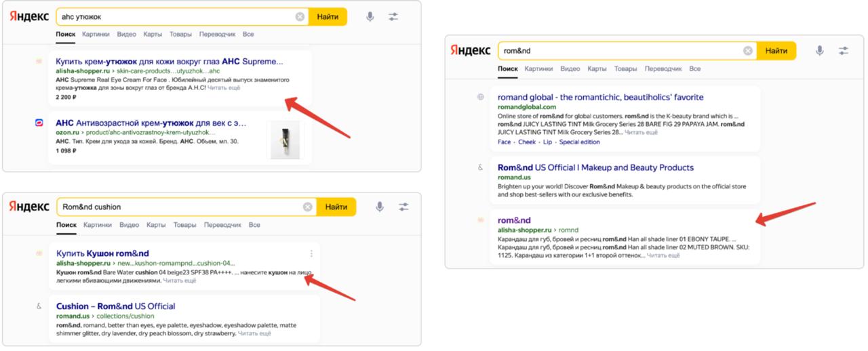This screenshot has width=868, height=351.
Task: Click favicon beside 'Cushion – Rom&nd US Official'
Action: (39, 306)
